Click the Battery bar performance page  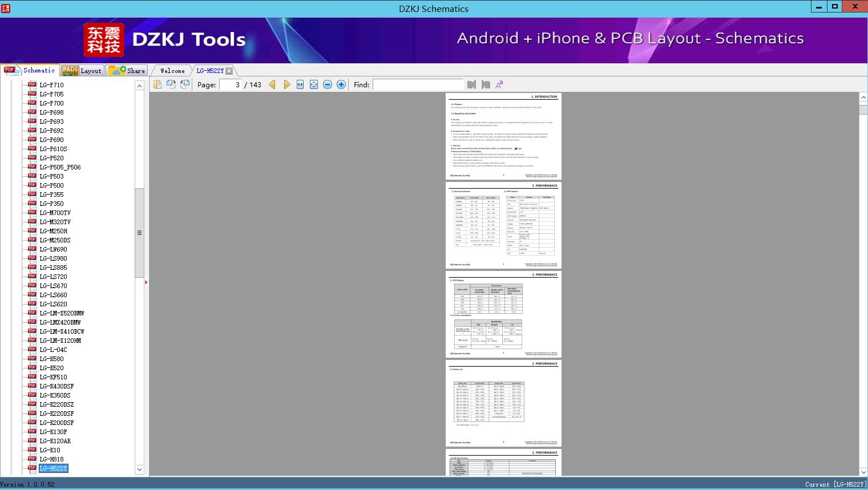[503, 403]
